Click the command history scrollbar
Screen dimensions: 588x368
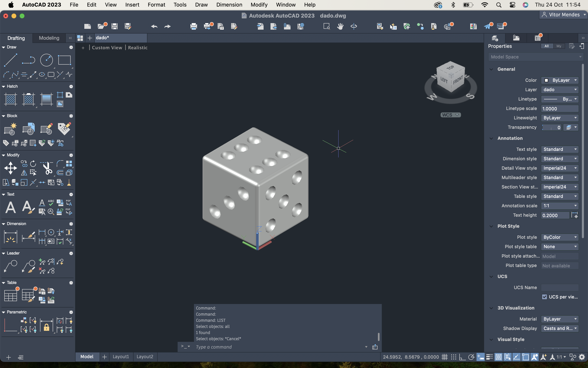[x=378, y=337]
